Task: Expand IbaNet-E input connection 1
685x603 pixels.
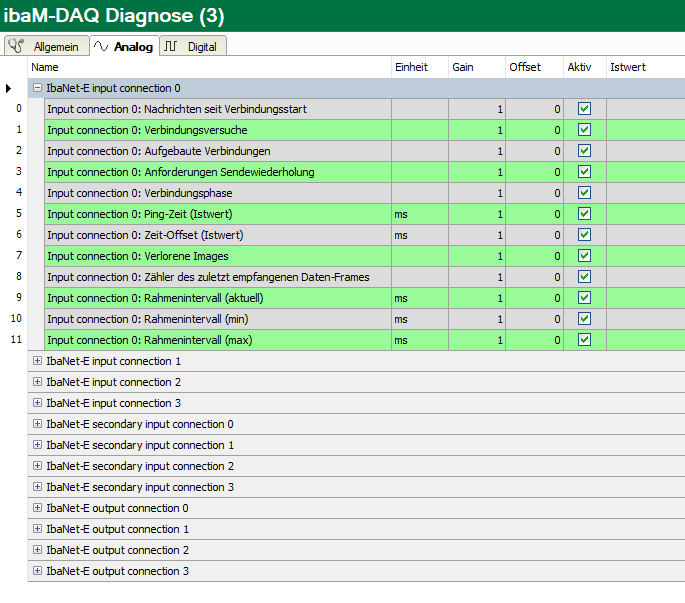Action: tap(38, 361)
